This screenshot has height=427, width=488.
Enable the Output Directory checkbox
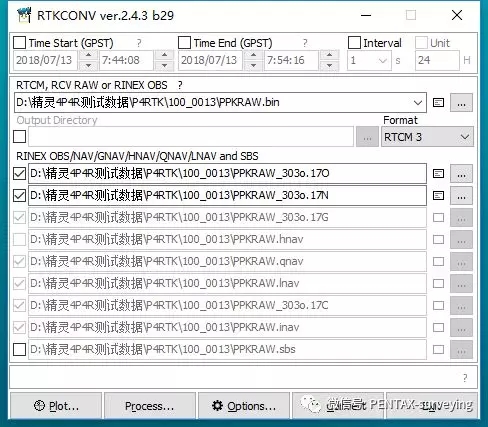(19, 136)
